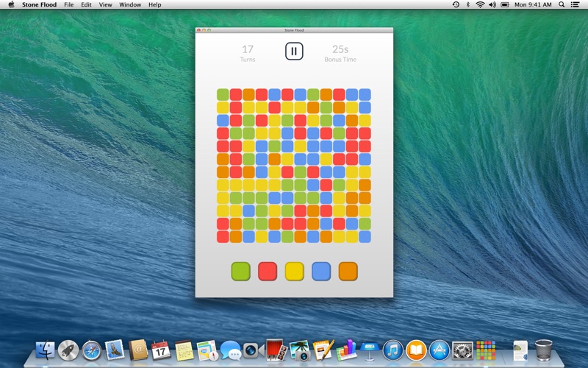Click the Wi-Fi status icon

pyautogui.click(x=480, y=4)
